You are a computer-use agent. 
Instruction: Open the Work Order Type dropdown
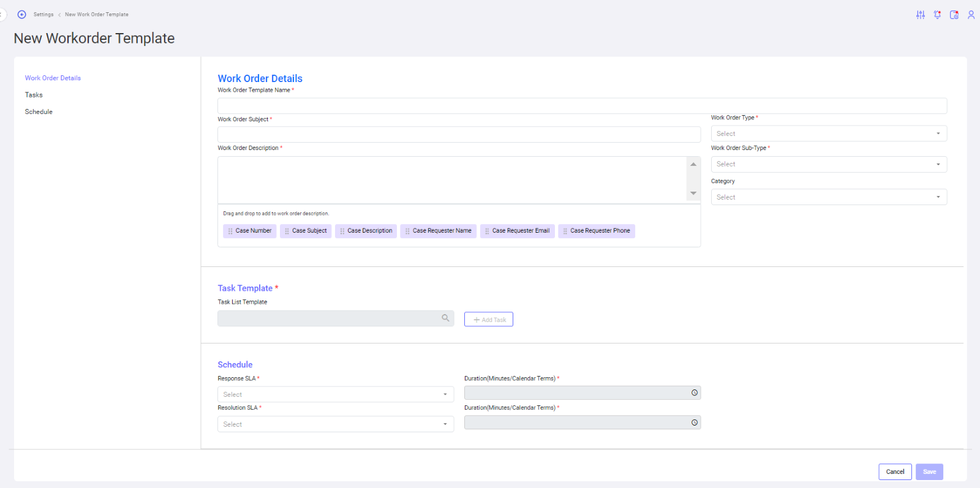coord(829,133)
